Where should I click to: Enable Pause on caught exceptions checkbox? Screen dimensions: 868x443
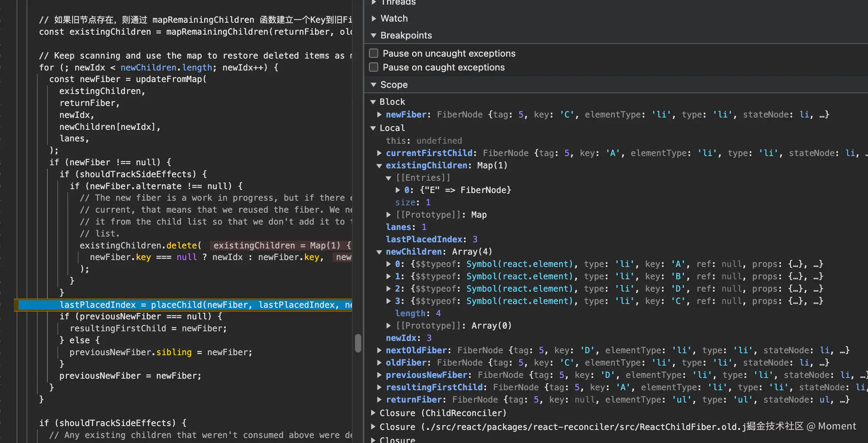tap(374, 67)
